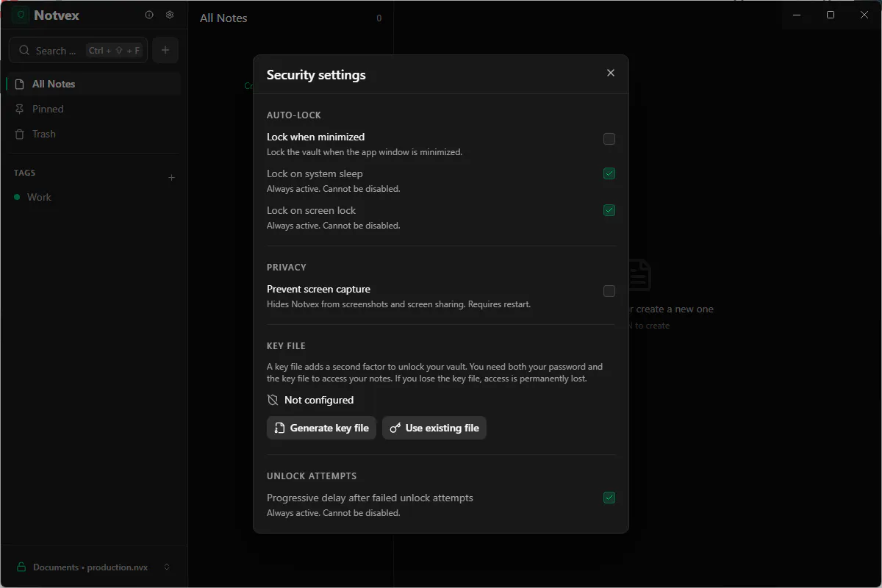Maximize the Notvex window
Viewport: 882px width, 588px height.
point(831,15)
